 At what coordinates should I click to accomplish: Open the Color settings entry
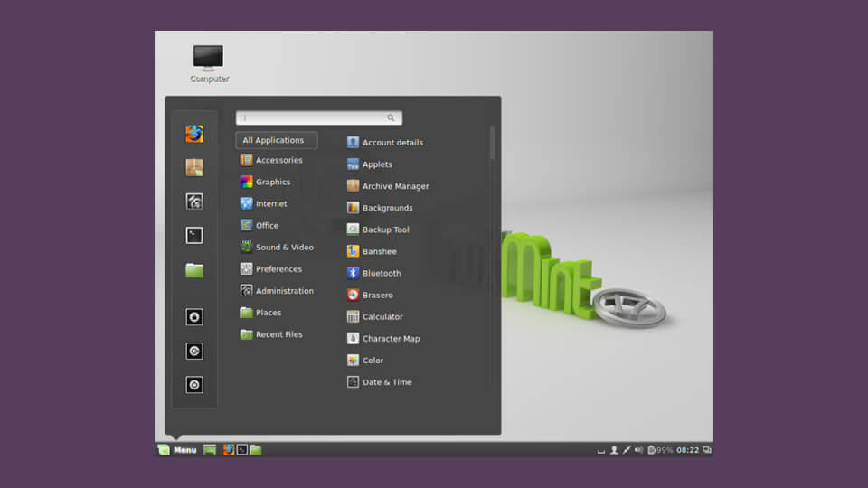[364, 361]
